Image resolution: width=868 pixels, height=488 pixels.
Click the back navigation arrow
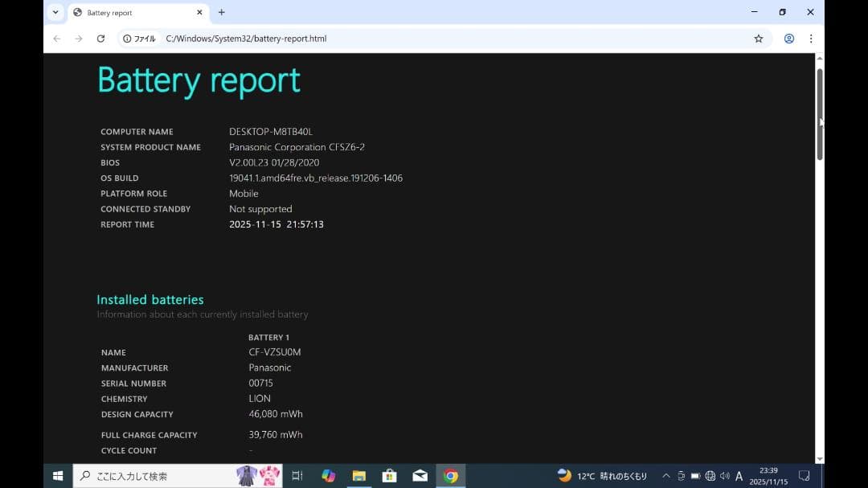click(x=56, y=39)
